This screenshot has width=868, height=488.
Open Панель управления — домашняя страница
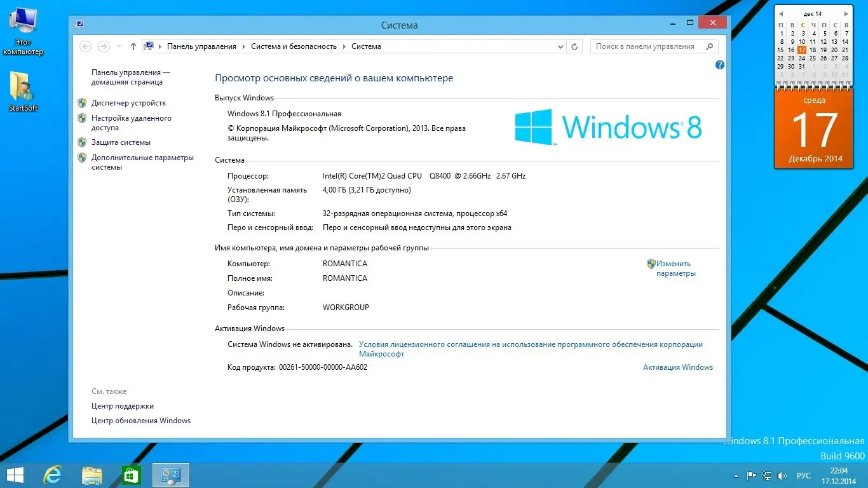tap(131, 78)
